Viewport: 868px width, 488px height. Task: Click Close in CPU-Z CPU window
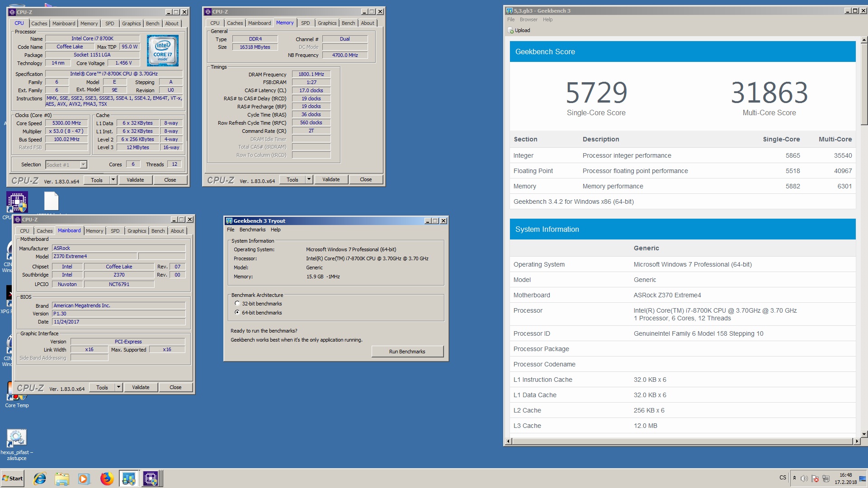pyautogui.click(x=170, y=180)
